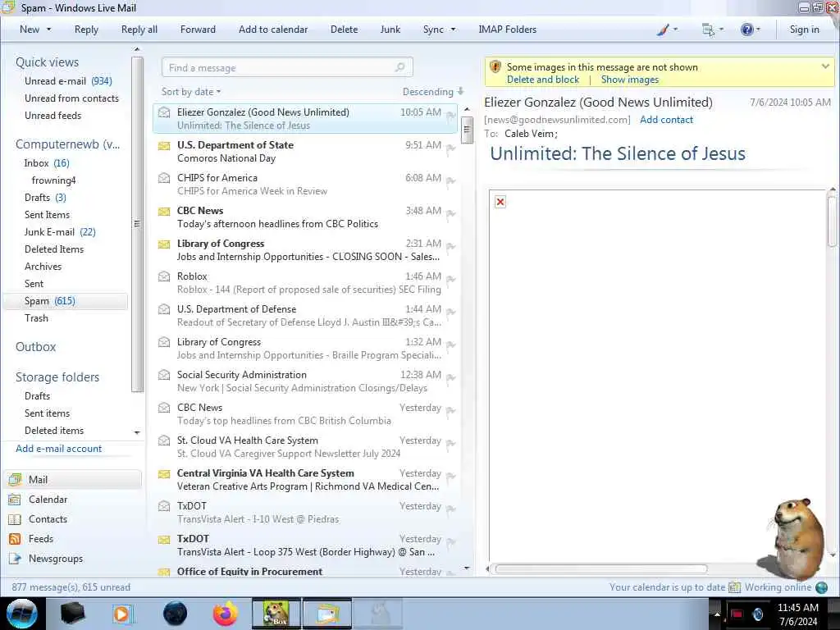
Task: Expand the images warning bar chevron
Action: pos(825,66)
